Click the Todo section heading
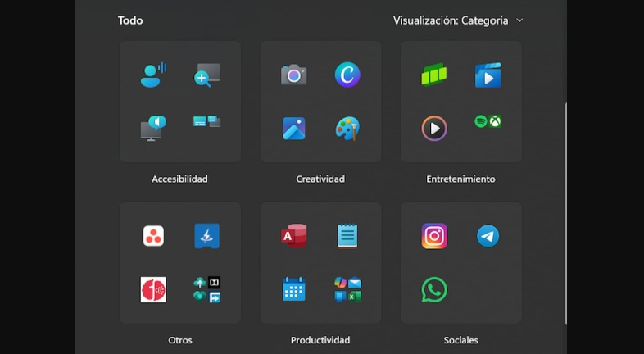The image size is (644, 354). pos(129,20)
